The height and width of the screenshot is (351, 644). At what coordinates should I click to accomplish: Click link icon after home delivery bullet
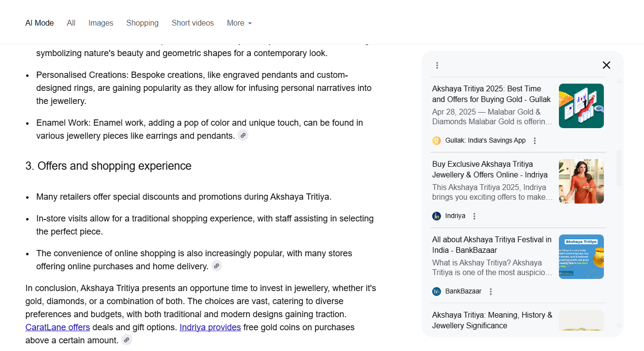(217, 266)
